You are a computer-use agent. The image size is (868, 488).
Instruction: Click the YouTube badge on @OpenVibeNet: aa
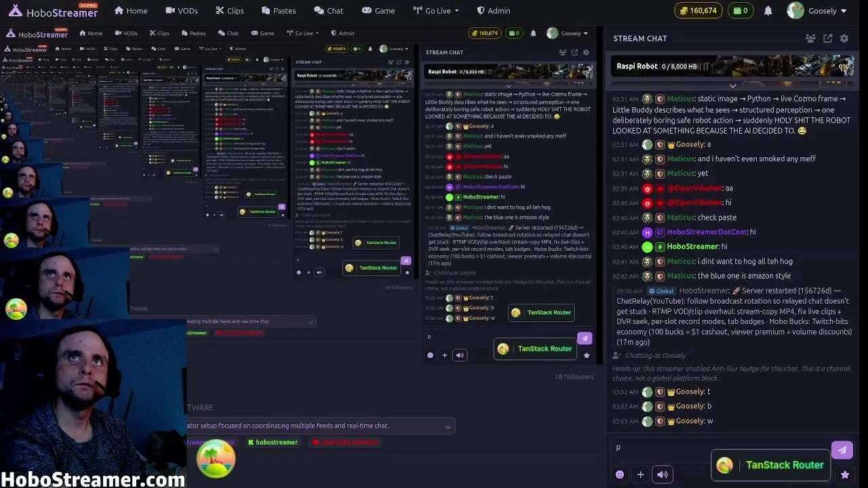[660, 188]
